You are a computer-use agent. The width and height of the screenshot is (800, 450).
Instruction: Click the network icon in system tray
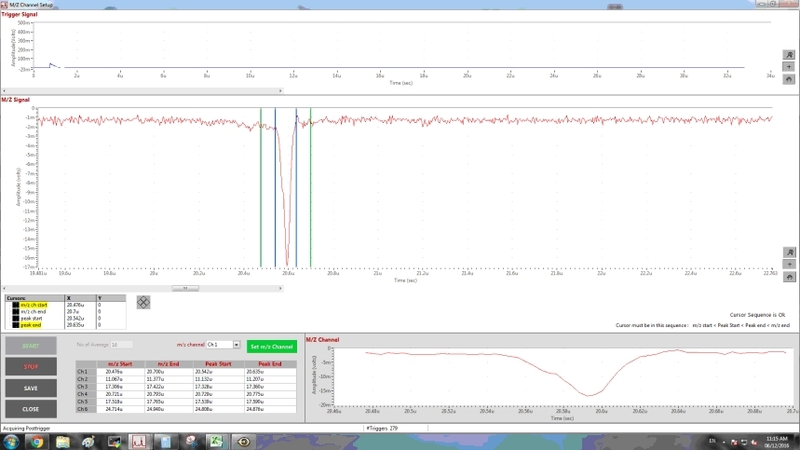point(744,442)
